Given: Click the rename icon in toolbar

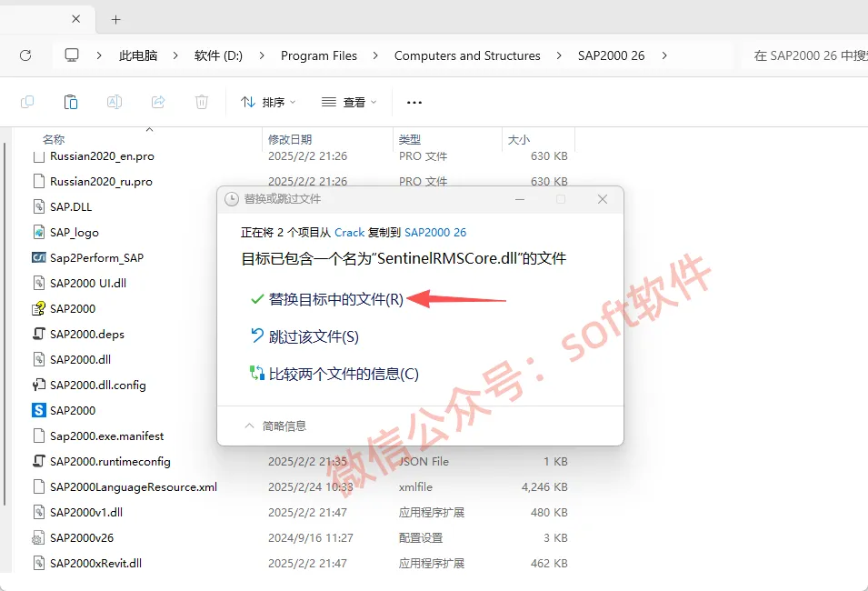Looking at the screenshot, I should pyautogui.click(x=114, y=102).
